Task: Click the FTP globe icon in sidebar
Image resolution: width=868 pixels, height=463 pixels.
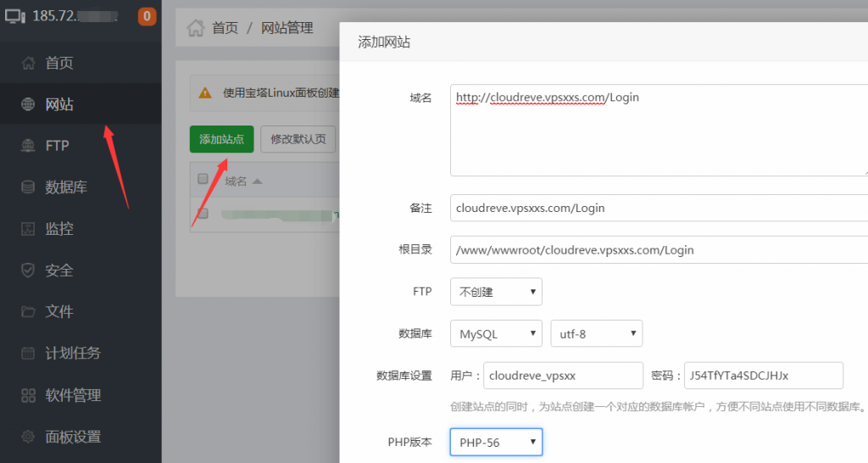Action: tap(28, 146)
